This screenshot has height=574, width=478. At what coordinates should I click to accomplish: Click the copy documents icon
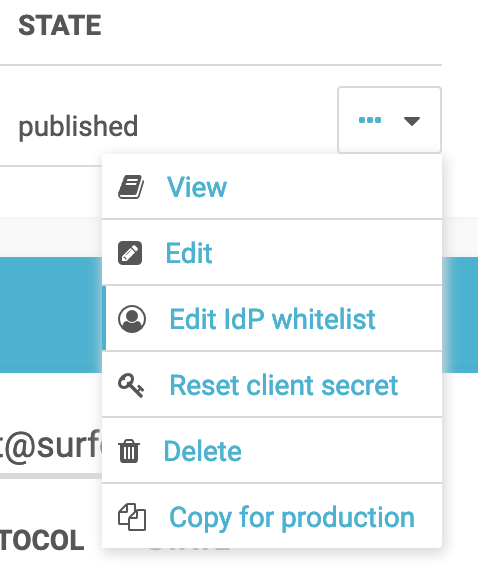click(x=132, y=517)
